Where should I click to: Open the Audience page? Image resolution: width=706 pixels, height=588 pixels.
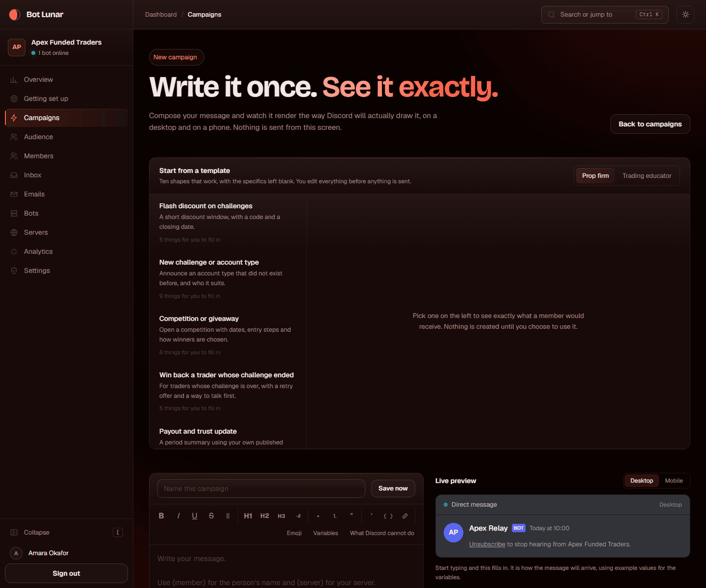tap(66, 137)
